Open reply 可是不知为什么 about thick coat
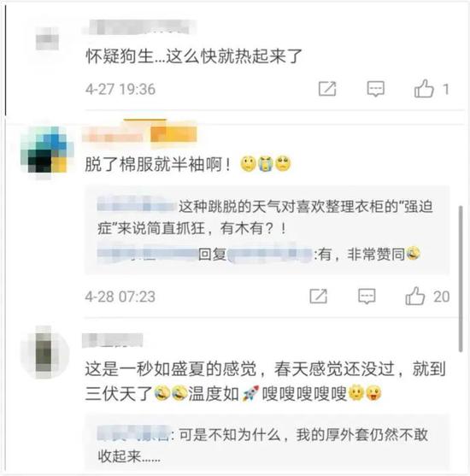 tap(263, 444)
